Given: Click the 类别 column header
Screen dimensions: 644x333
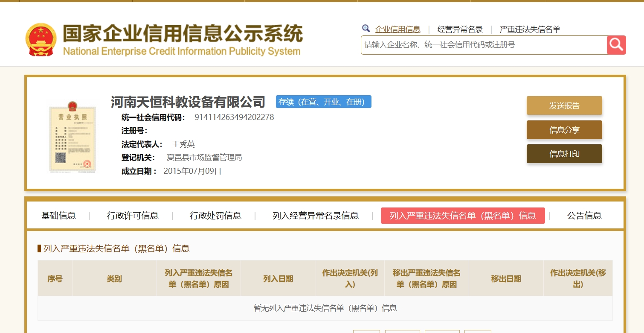Looking at the screenshot, I should (114, 279).
